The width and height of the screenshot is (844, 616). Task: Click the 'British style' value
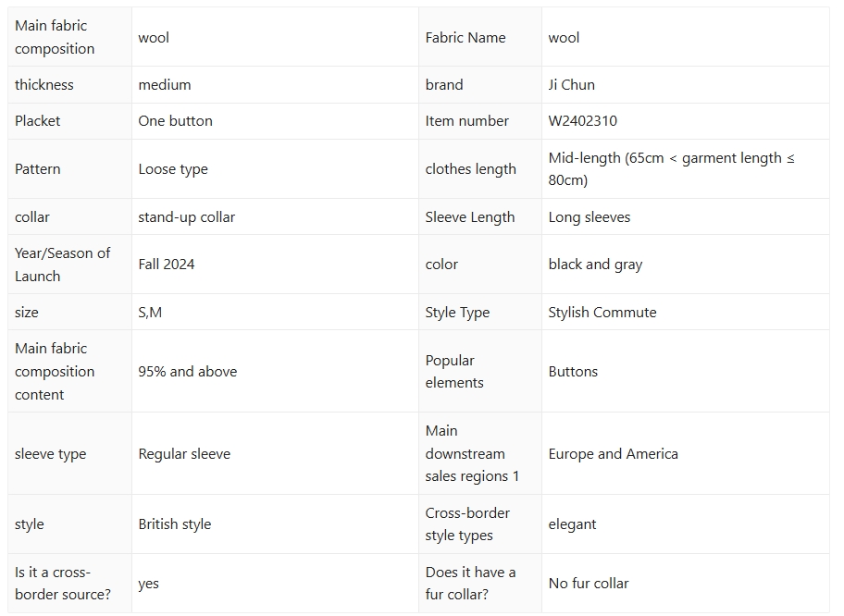pyautogui.click(x=174, y=524)
